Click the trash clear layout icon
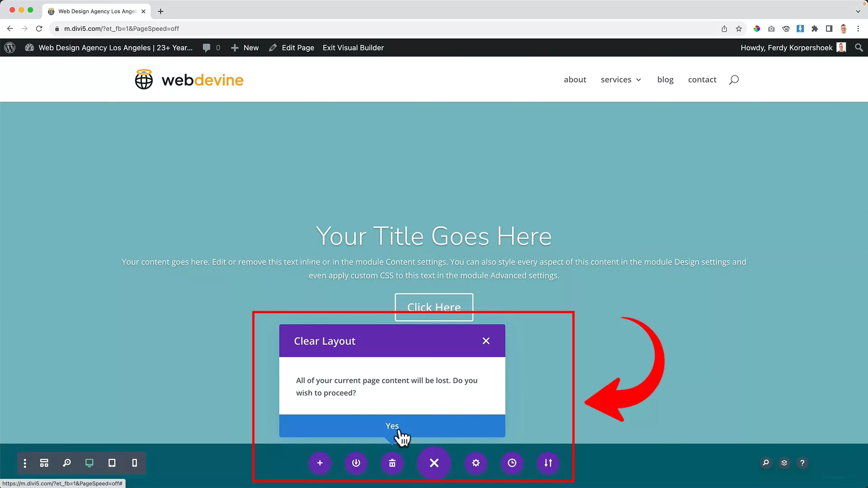This screenshot has width=868, height=488. coord(392,463)
